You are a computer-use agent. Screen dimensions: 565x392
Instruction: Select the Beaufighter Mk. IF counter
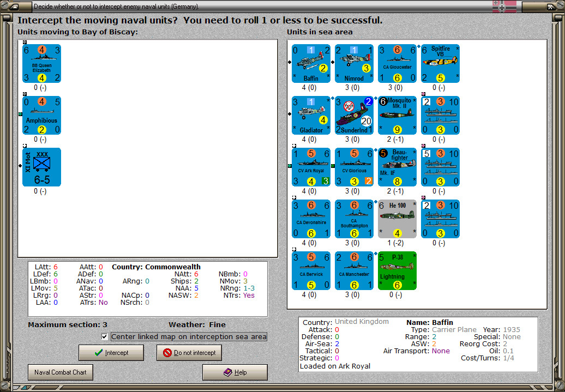coord(398,167)
